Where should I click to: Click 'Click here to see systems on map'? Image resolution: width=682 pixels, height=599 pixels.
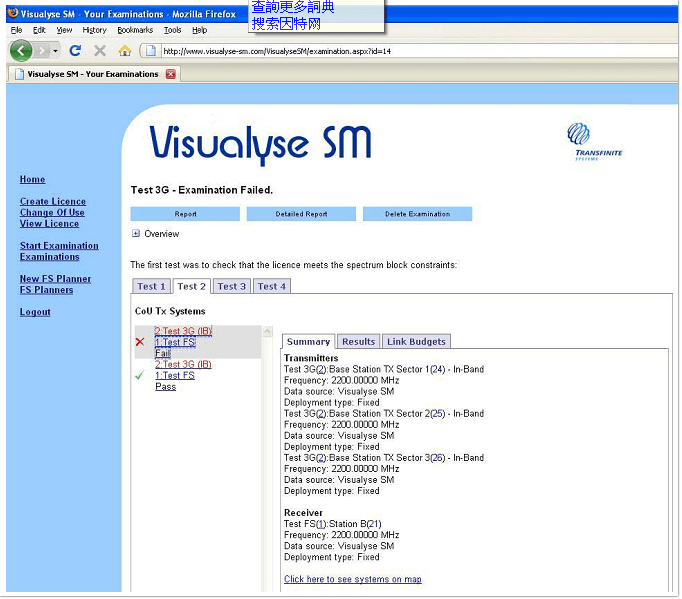click(352, 579)
